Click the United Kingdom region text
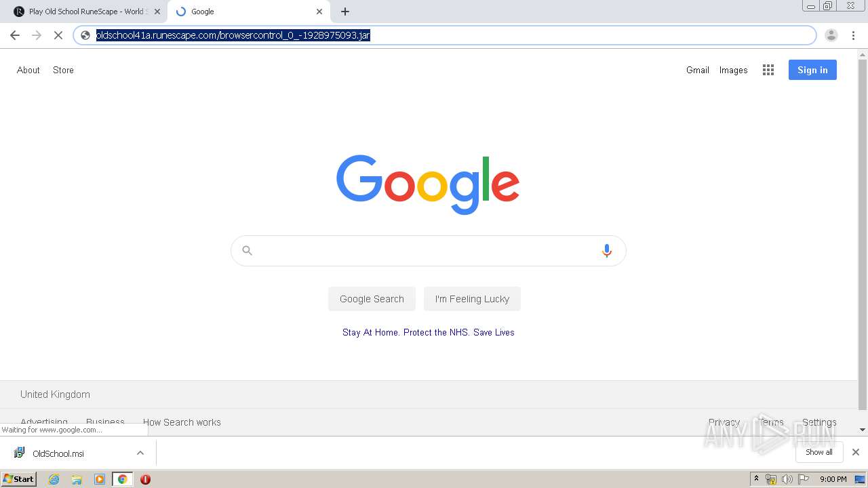 (x=55, y=394)
